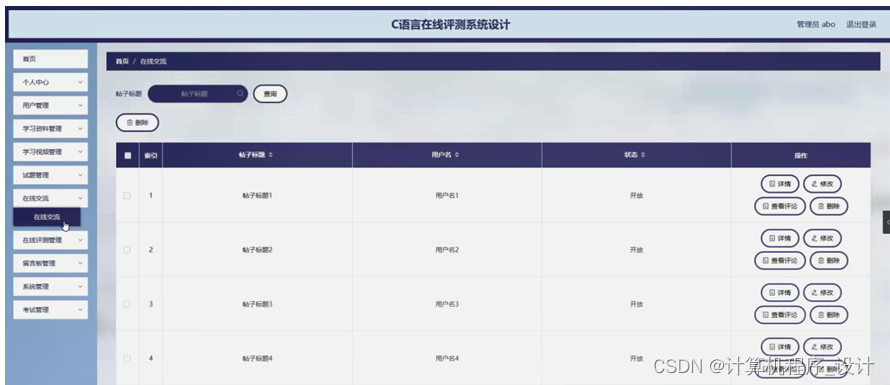Screen dimensions: 890x385
Task: Click the 帖子标题3 cell text
Action: tap(257, 304)
